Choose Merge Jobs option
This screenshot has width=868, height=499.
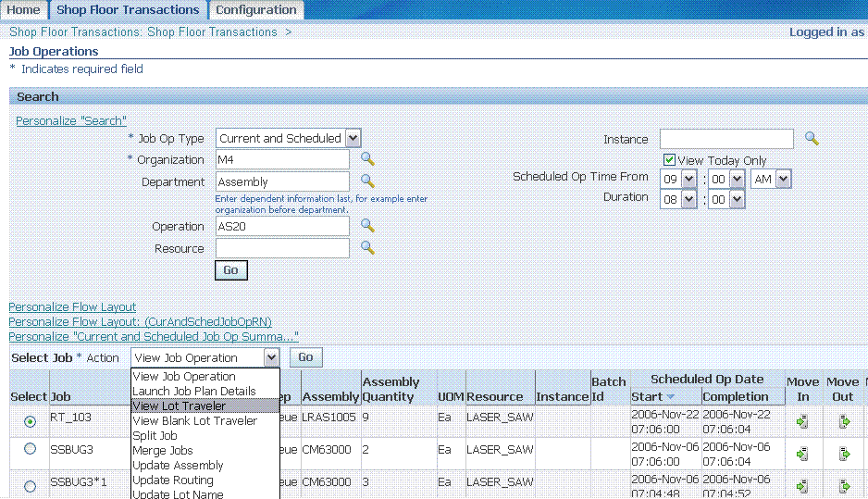pyautogui.click(x=205, y=451)
